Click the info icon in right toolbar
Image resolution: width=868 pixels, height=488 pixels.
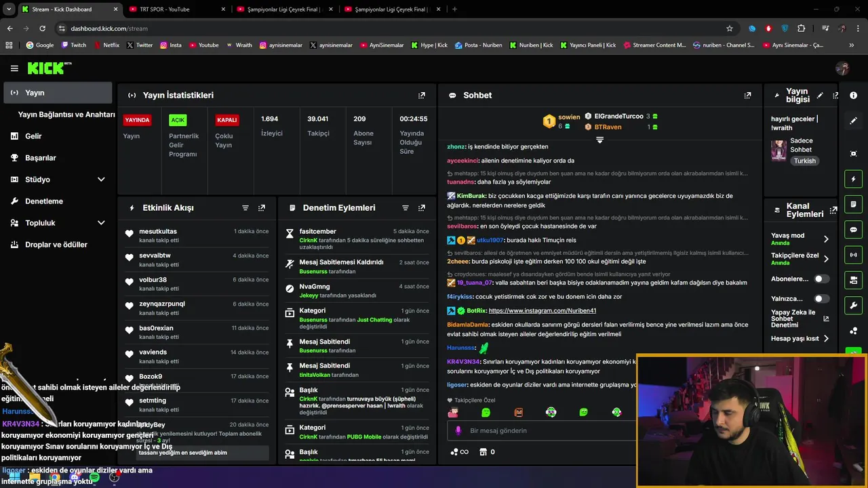click(853, 96)
